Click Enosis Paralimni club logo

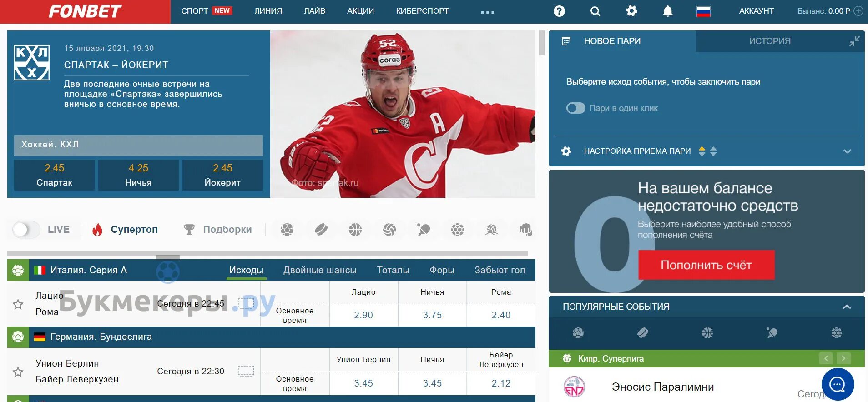(x=574, y=387)
